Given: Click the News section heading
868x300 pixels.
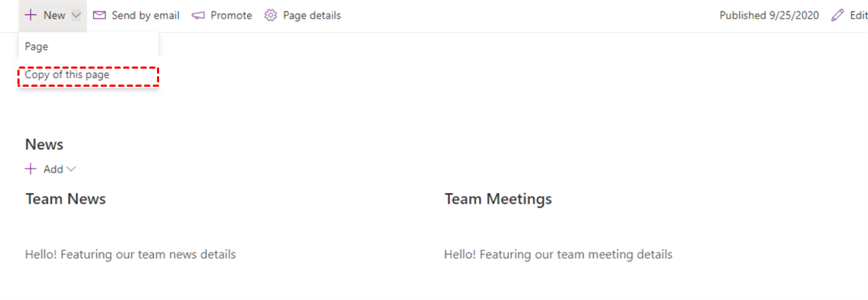Looking at the screenshot, I should pyautogui.click(x=44, y=145).
